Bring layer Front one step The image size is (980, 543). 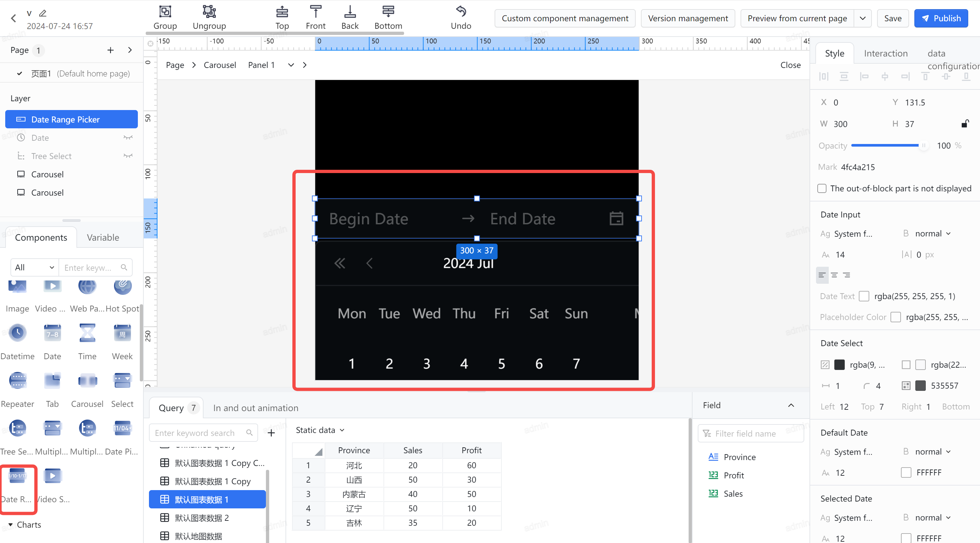[x=315, y=12]
